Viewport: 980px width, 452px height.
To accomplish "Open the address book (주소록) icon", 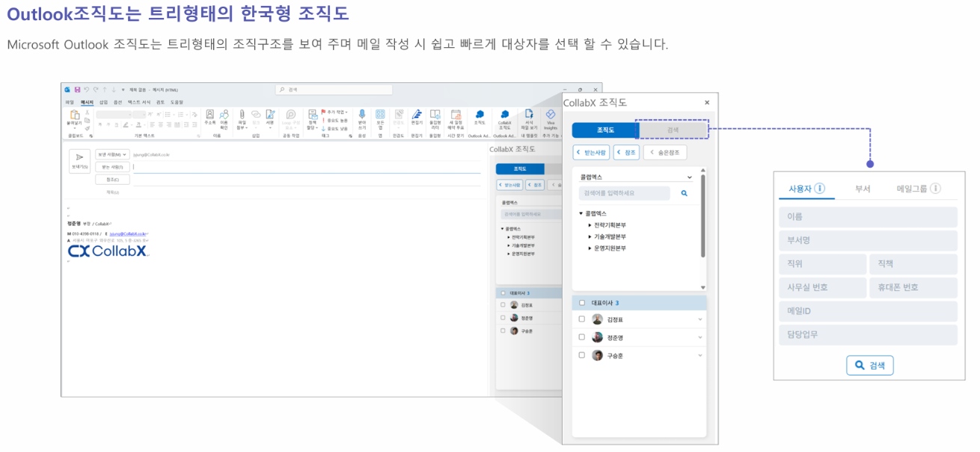I will tap(209, 114).
